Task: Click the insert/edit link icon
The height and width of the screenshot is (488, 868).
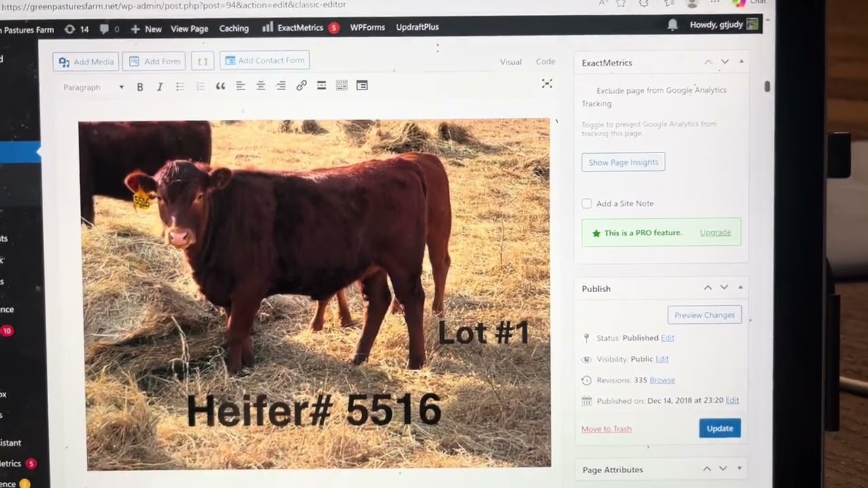Action: 301,85
